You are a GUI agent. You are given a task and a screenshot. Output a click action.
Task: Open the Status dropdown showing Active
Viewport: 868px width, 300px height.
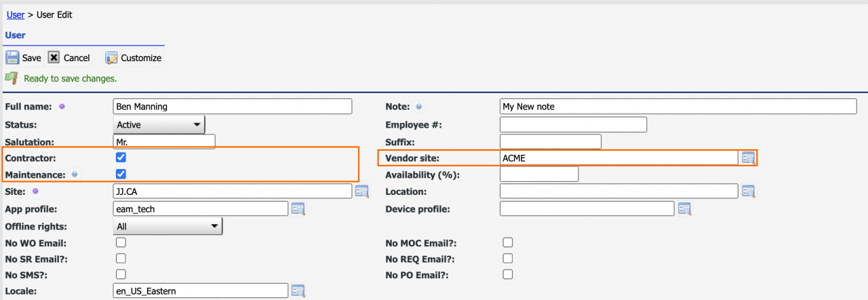[159, 125]
